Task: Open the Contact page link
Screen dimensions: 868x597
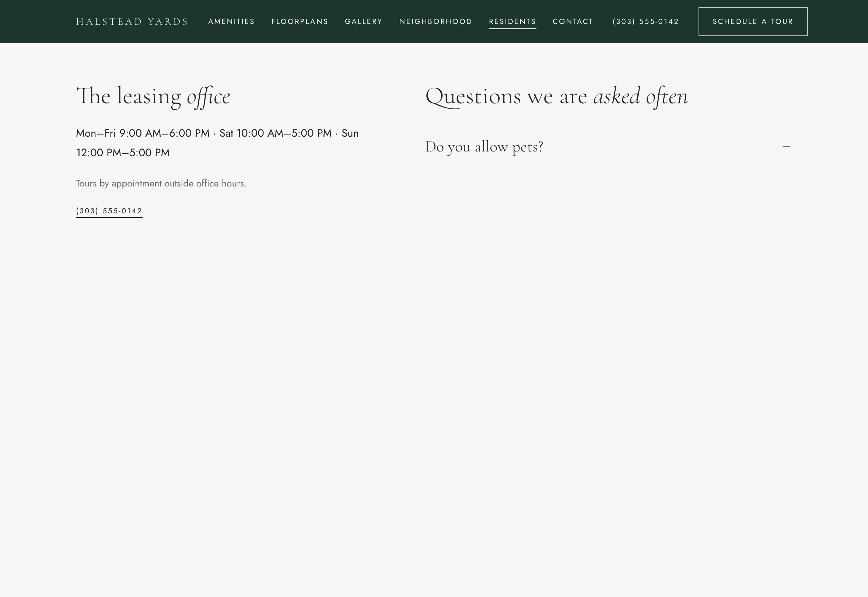Action: point(573,22)
